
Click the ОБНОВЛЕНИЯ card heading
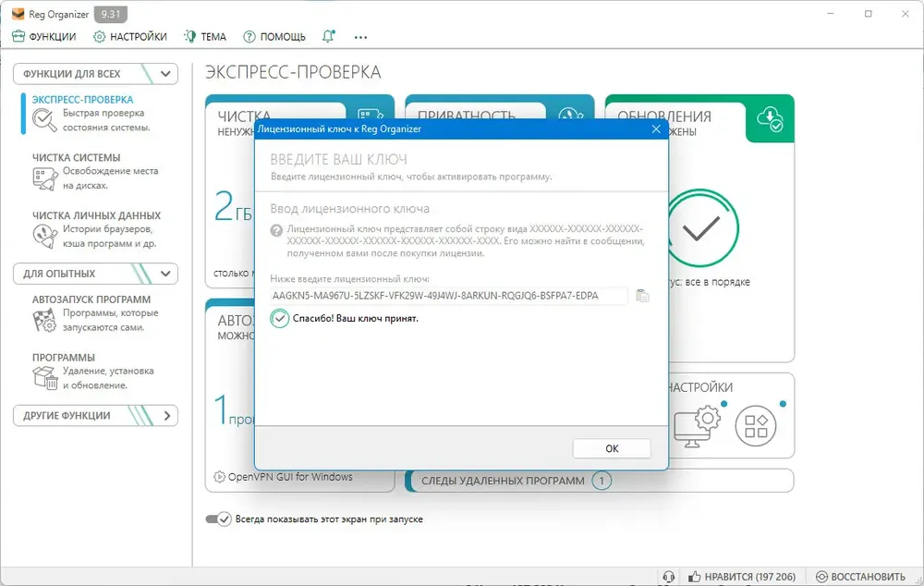coord(664,116)
